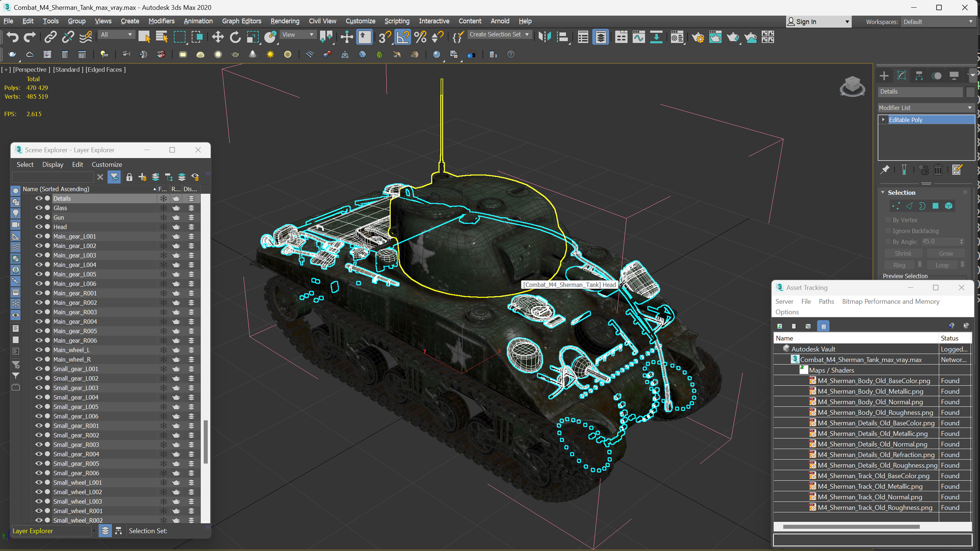Open the Workspaces Default dropdown

point(938,22)
